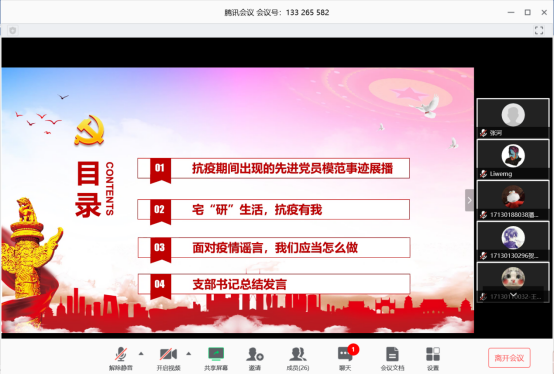This screenshot has width=554, height=374.
Task: Collapse the participant sidebar with chevron
Action: (469, 200)
